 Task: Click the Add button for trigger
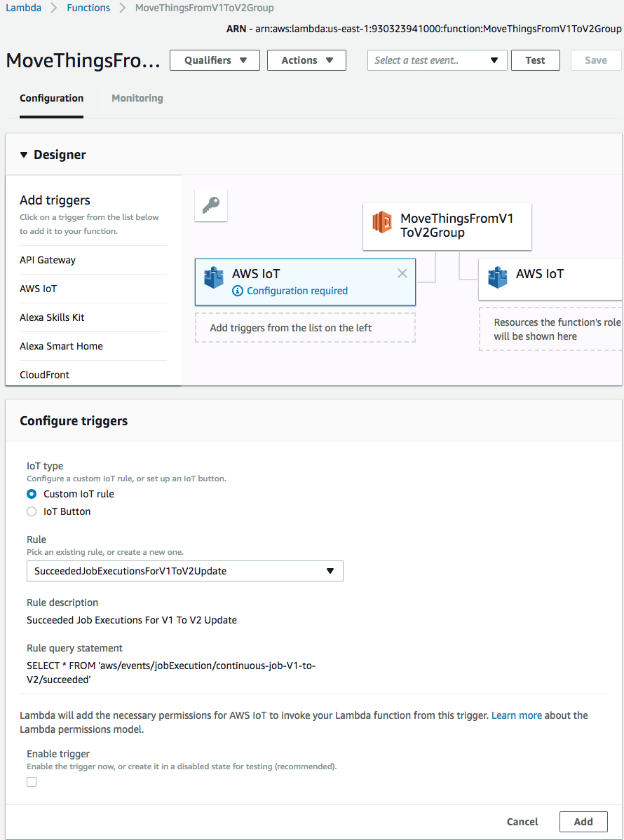click(x=583, y=822)
